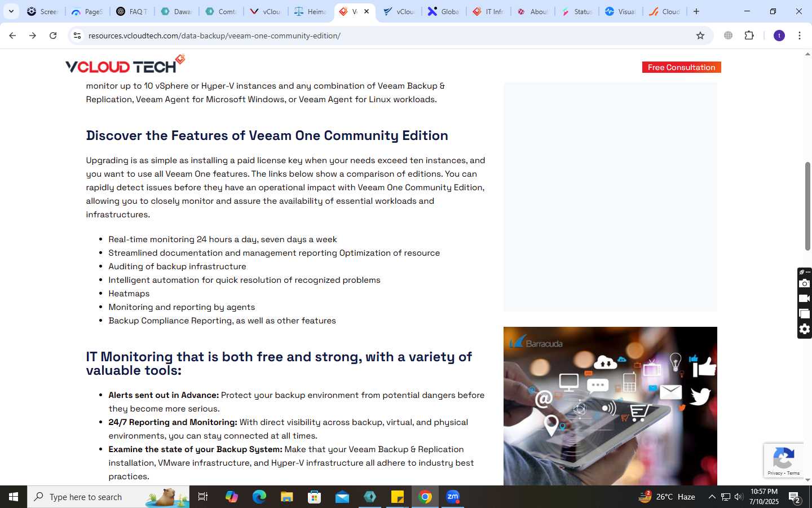Open Copilot from the taskbar
Viewport: 812px width, 508px height.
coord(232,497)
